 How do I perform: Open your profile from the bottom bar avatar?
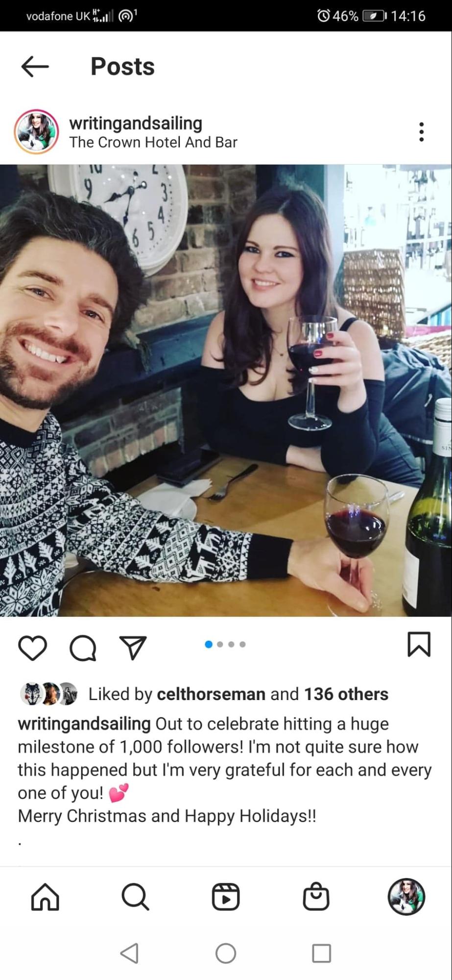(x=406, y=897)
